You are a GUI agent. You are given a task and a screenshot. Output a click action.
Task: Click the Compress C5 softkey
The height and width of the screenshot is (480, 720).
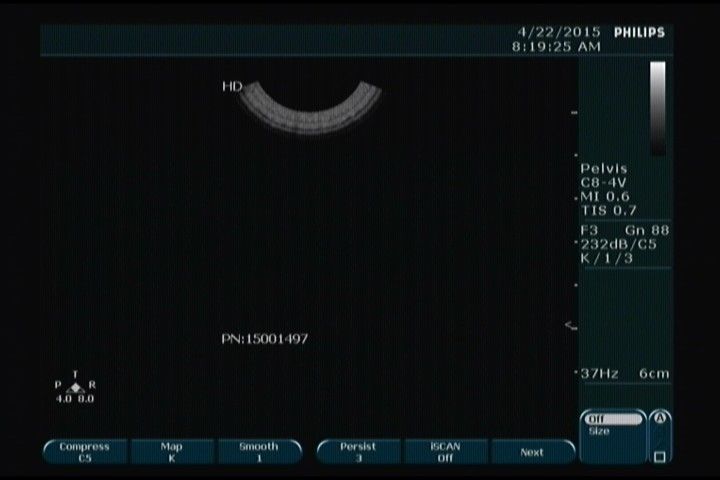tap(85, 451)
